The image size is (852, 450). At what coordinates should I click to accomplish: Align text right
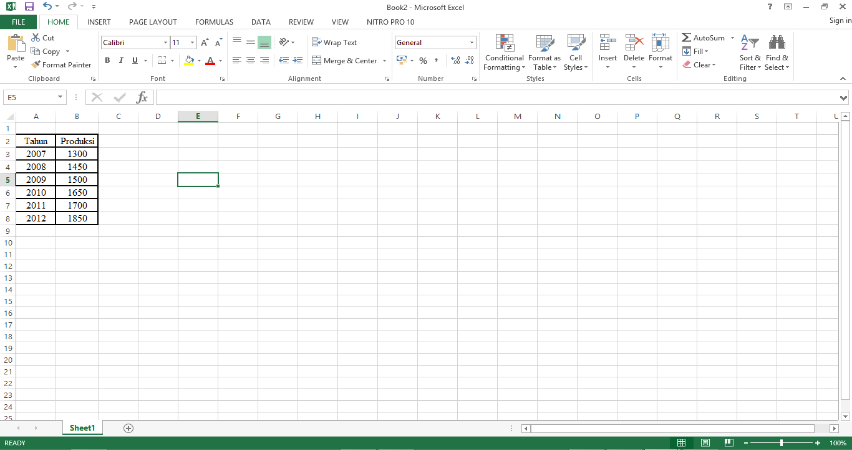pos(264,60)
